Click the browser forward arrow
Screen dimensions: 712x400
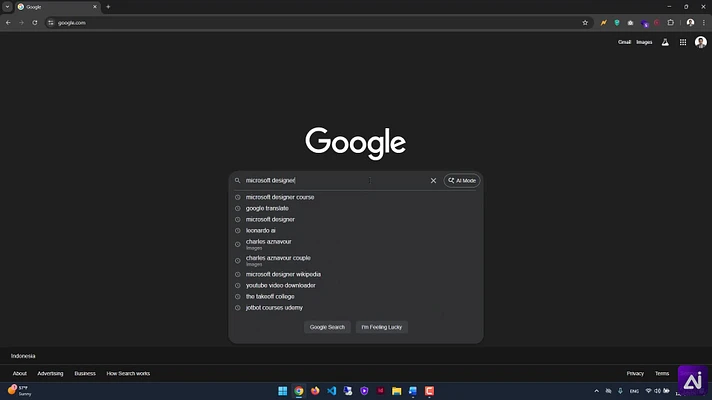coord(21,23)
